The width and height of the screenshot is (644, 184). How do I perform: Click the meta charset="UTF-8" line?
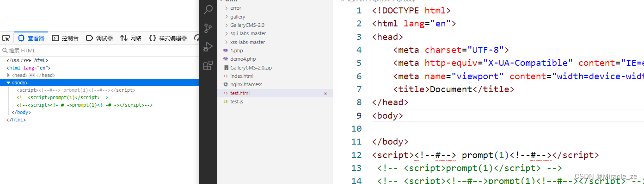pyautogui.click(x=451, y=50)
